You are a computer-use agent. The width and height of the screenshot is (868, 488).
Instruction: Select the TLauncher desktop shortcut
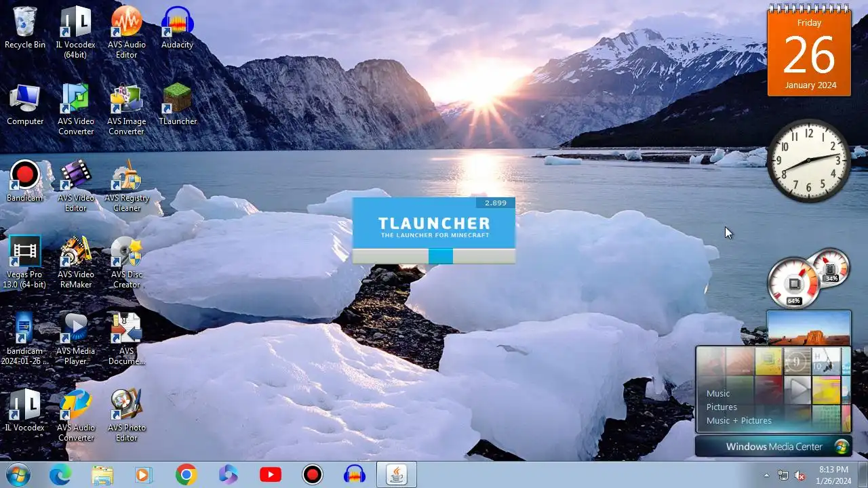click(177, 105)
